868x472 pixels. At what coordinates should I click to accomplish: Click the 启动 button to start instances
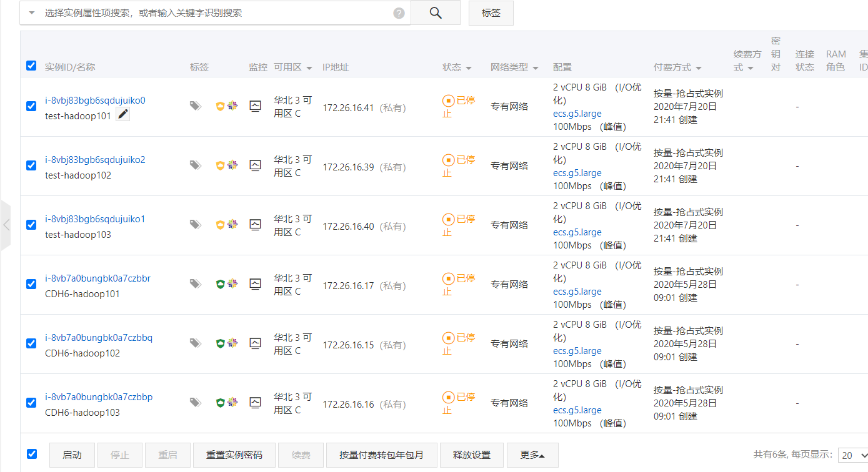[x=72, y=455]
